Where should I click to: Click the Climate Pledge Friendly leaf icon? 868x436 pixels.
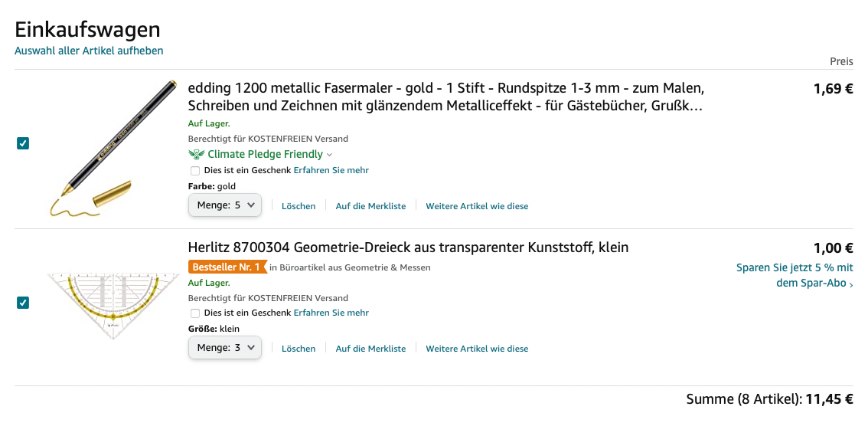[197, 155]
